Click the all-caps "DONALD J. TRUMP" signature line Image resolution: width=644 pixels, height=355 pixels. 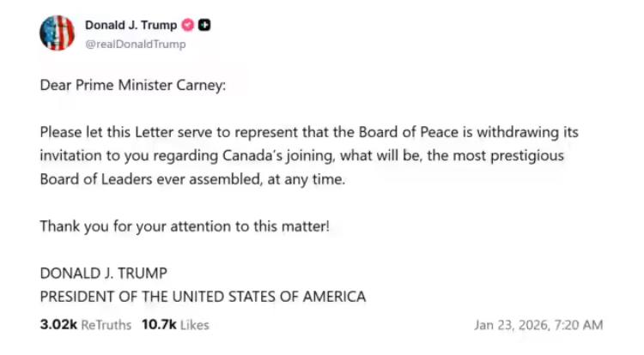coord(103,274)
